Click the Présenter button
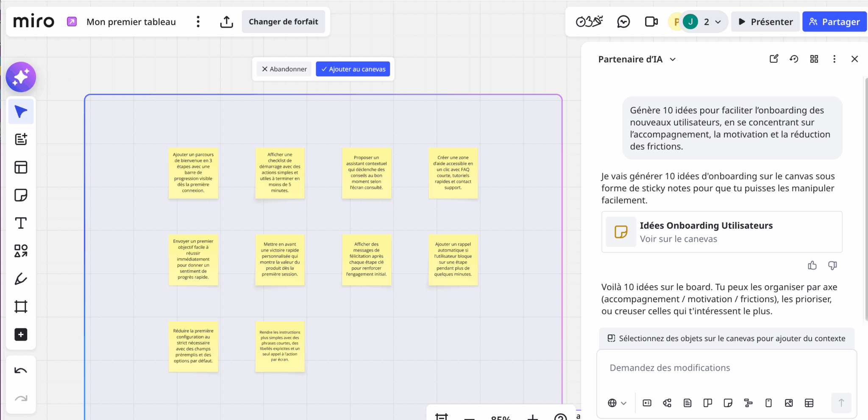868x420 pixels. pyautogui.click(x=765, y=22)
